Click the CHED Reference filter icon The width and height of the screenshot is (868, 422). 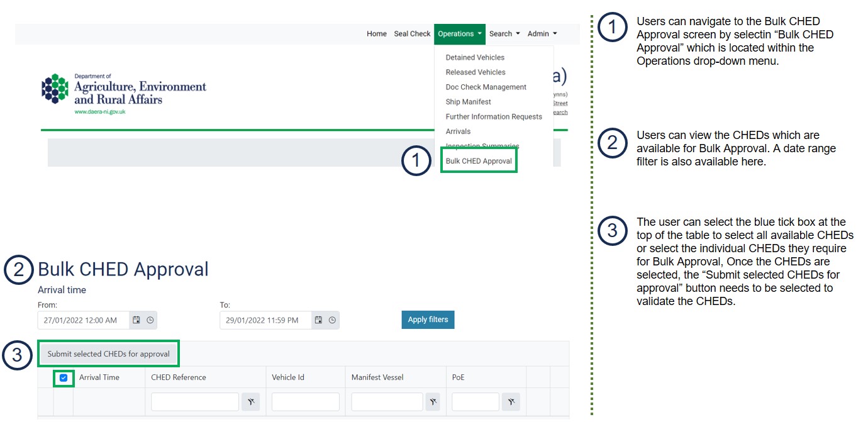250,403
